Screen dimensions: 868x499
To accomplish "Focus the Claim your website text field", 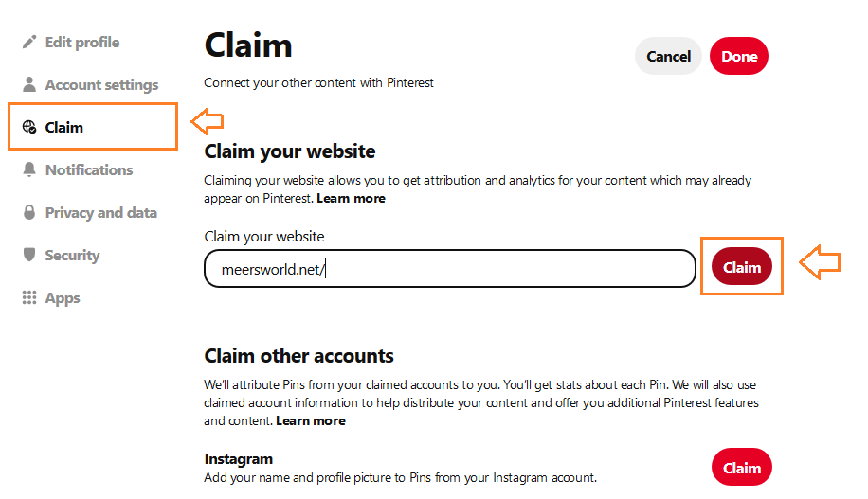I will coord(450,269).
